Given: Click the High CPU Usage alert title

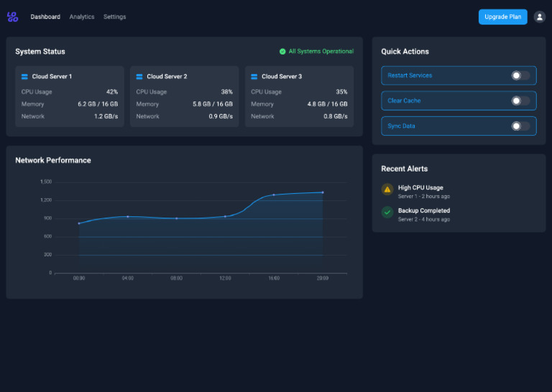Looking at the screenshot, I should (420, 187).
